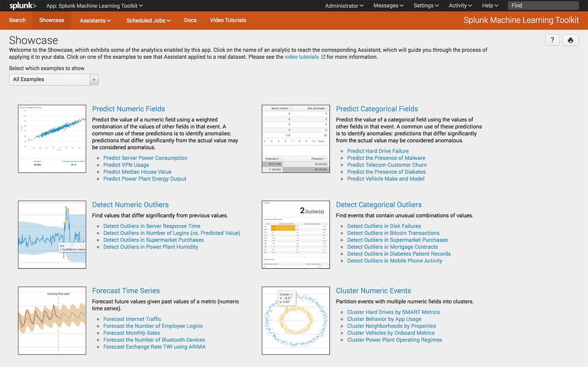Click the video tutorials inline link
Image resolution: width=588 pixels, height=367 pixels.
[302, 57]
